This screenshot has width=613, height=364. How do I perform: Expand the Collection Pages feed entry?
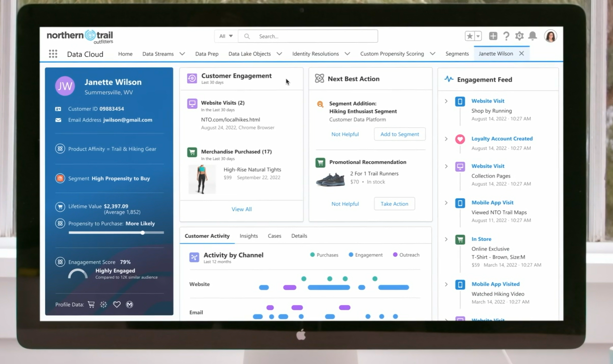tap(446, 167)
